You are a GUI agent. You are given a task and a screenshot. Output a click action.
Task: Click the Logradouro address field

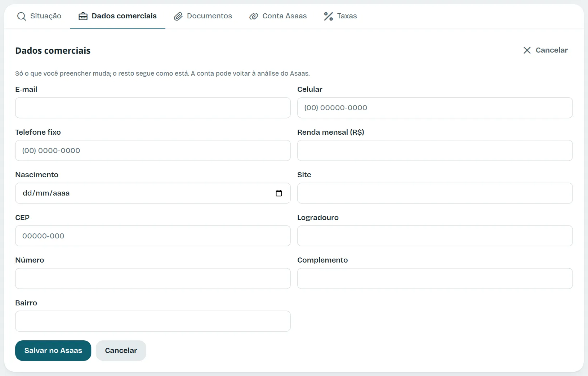point(435,236)
